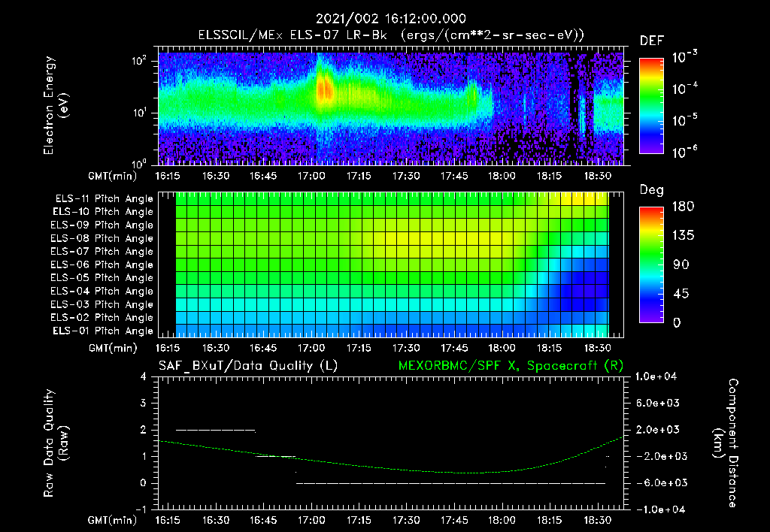Screen dimensions: 770x532
Task: Click the Raw Data Quality (Raw) axis label
Action: coord(56,443)
